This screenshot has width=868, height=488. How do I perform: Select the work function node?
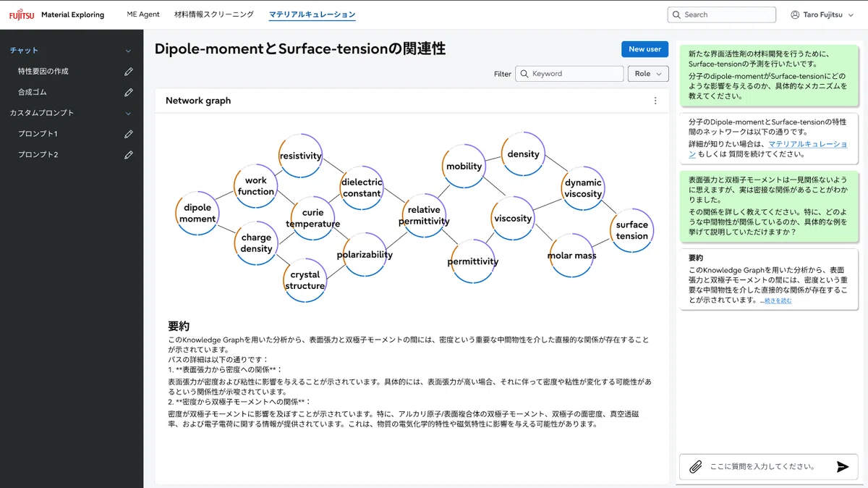pos(255,186)
